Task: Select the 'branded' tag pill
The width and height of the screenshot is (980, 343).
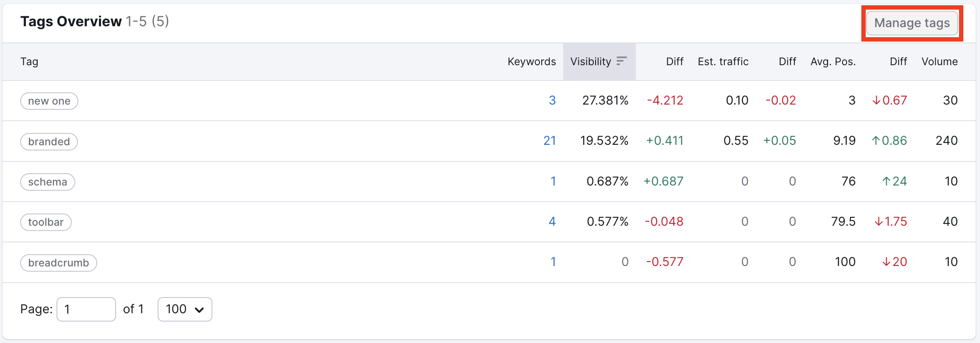Action: click(x=49, y=142)
